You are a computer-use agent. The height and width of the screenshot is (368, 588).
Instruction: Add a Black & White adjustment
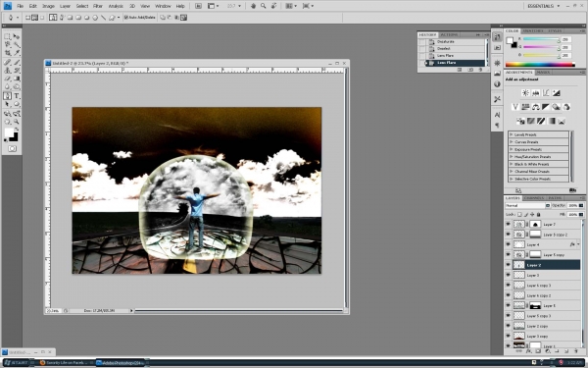(x=546, y=107)
